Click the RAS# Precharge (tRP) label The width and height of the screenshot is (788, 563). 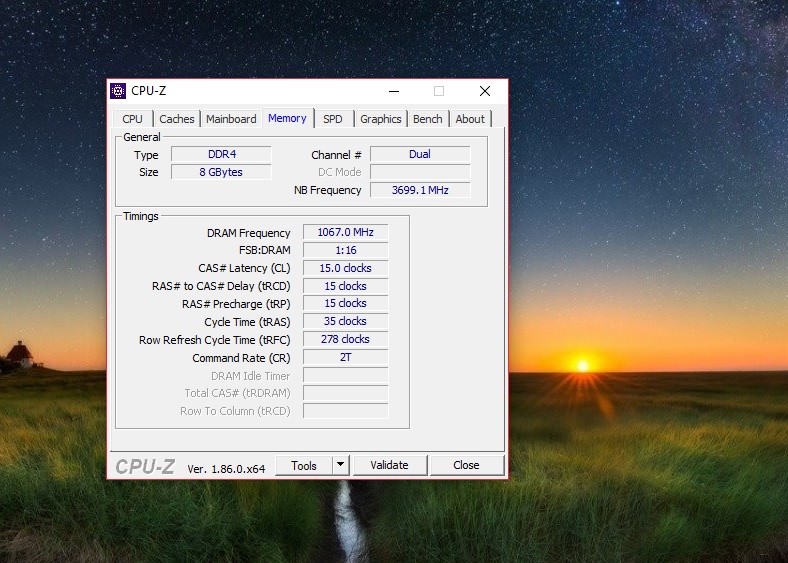(x=236, y=304)
